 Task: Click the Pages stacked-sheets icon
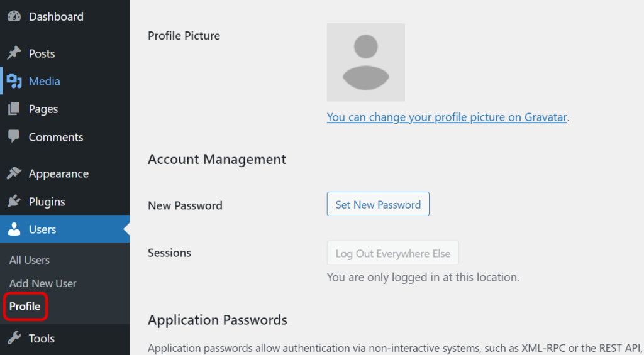click(x=14, y=109)
